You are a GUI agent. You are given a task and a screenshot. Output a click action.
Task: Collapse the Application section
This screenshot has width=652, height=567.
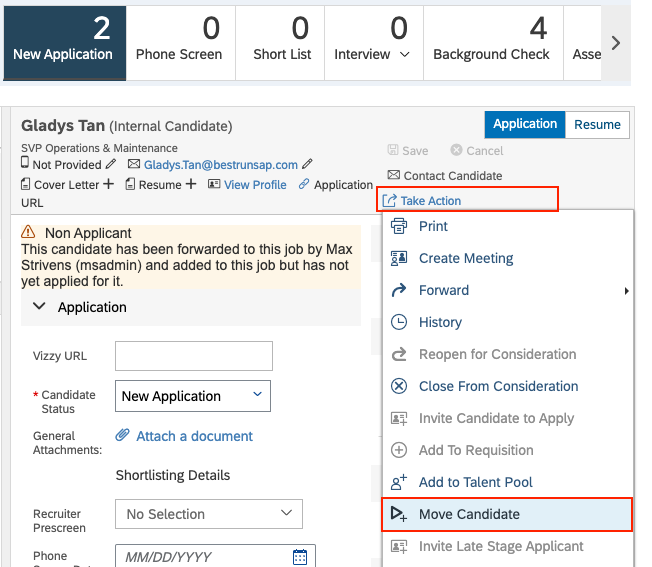pos(39,306)
